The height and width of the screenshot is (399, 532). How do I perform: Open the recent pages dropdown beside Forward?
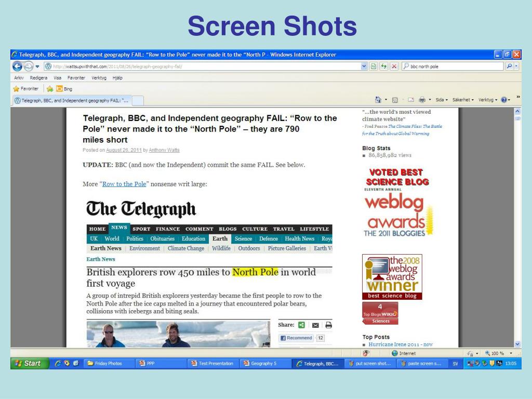37,66
